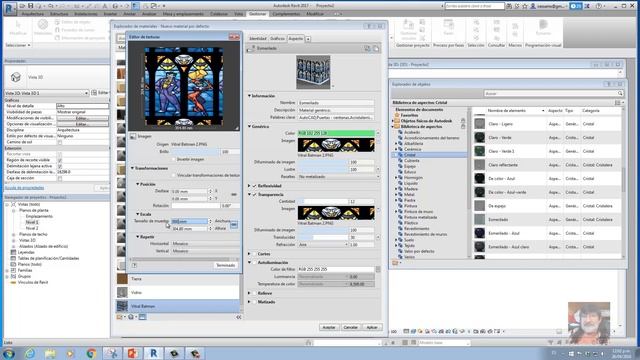Enable the Matizado checkbox
The width and height of the screenshot is (640, 360).
(255, 302)
